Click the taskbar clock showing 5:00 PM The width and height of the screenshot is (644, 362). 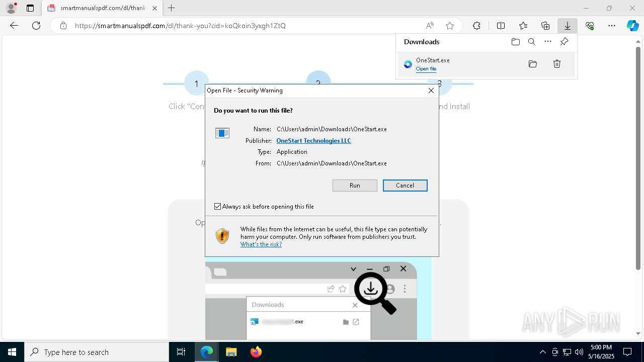point(601,352)
